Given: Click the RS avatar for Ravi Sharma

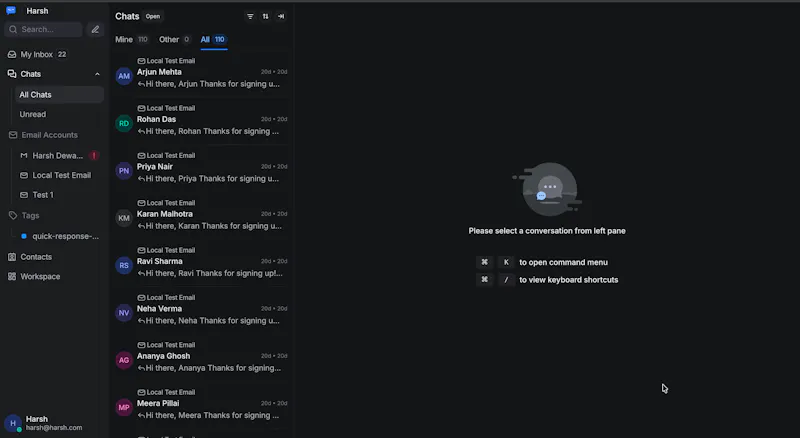Looking at the screenshot, I should pos(124,265).
